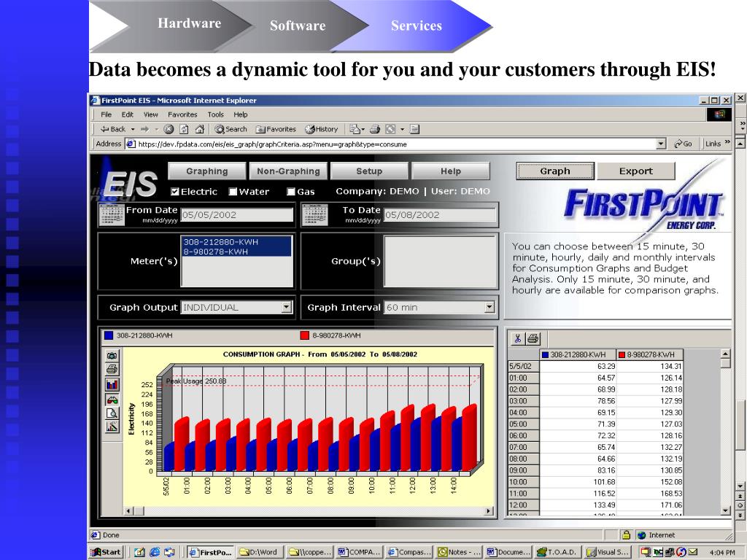747x560 pixels.
Task: Open the browser Search panel
Action: (231, 129)
